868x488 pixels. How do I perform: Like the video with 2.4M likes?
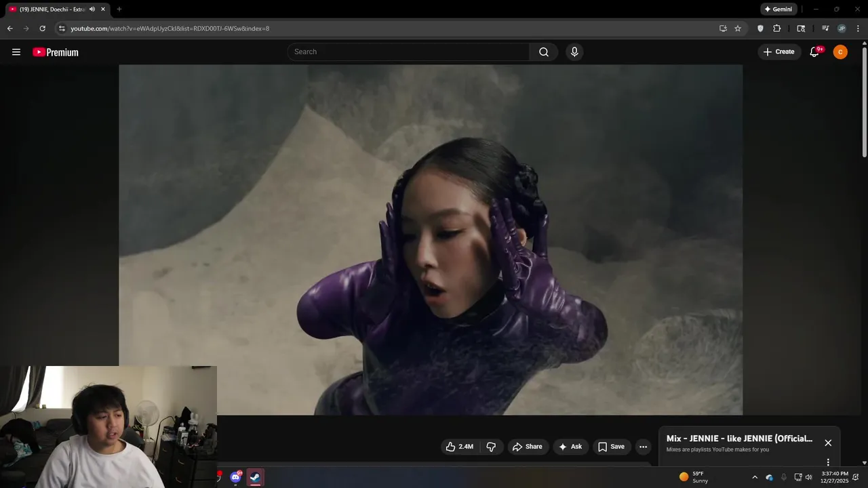pyautogui.click(x=460, y=447)
